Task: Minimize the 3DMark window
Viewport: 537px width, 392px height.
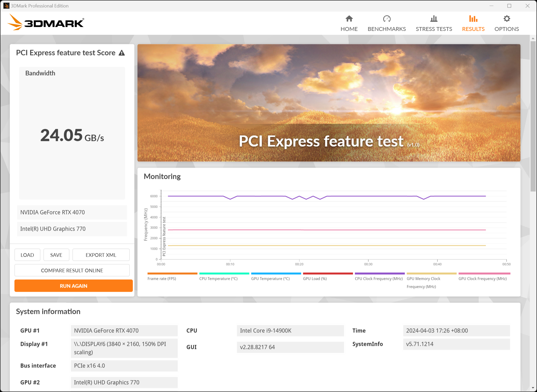Action: point(491,6)
